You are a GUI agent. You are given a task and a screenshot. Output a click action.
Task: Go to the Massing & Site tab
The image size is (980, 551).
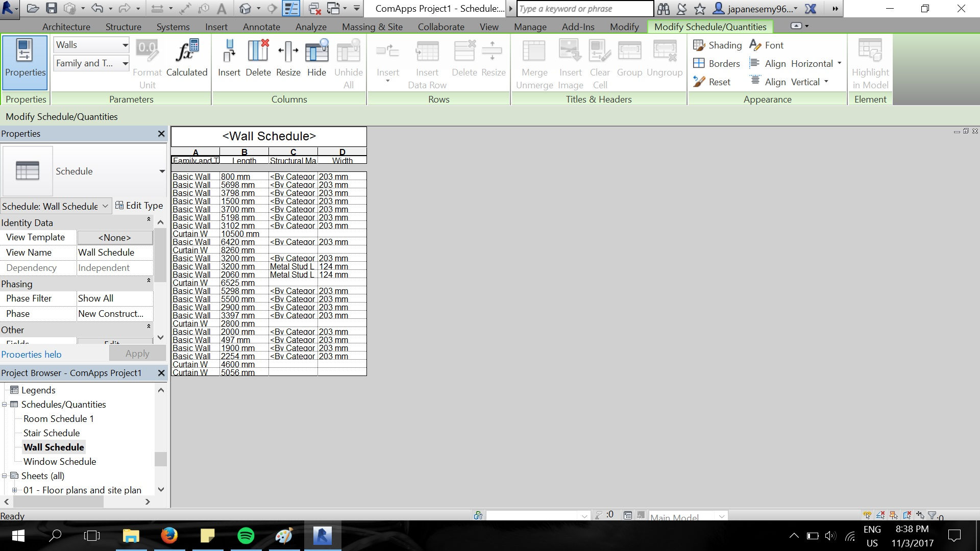click(372, 27)
